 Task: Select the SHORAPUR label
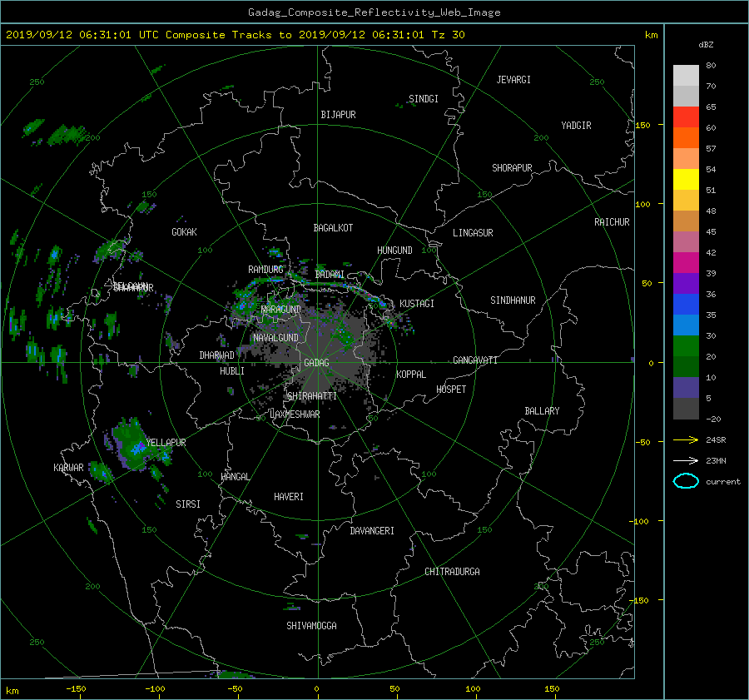512,168
